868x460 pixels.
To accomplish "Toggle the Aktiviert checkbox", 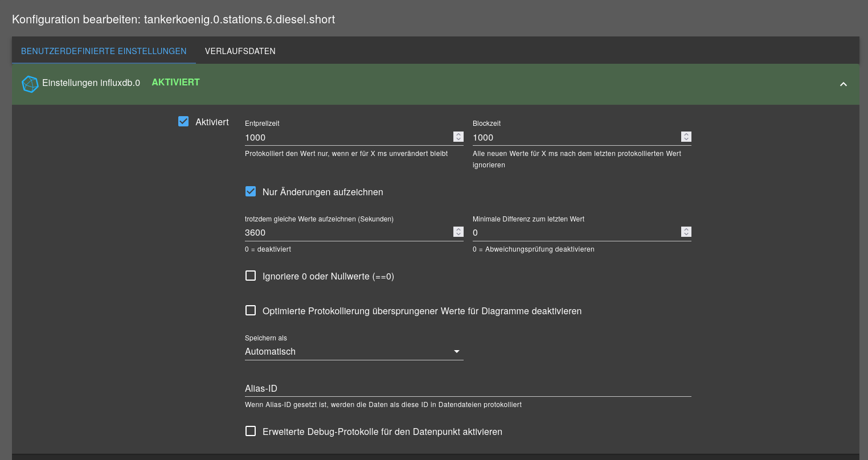I will 183,121.
